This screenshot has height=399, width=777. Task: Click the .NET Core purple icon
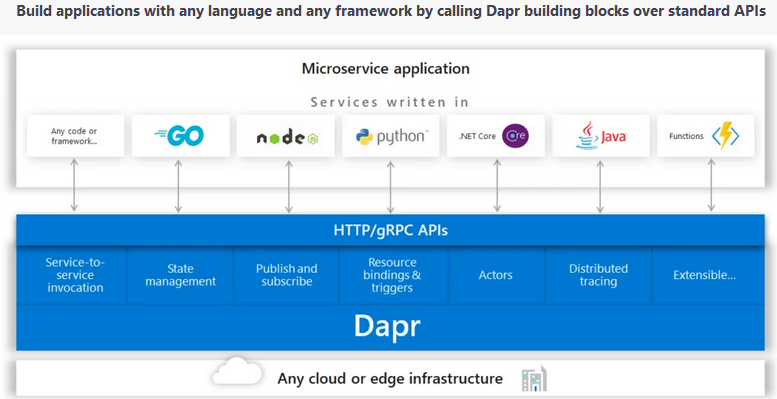click(515, 136)
